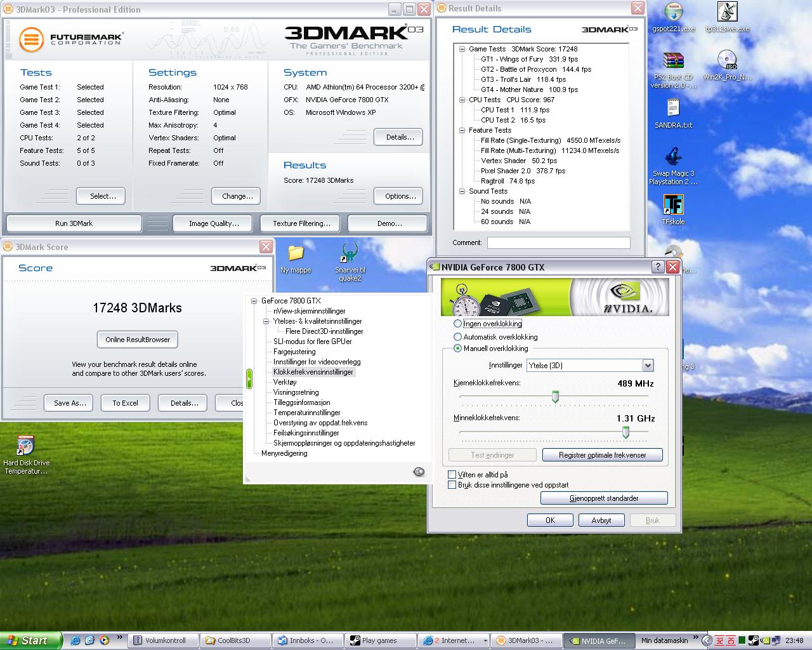Click the small round icon below settings tree
The width and height of the screenshot is (812, 650).
tap(418, 471)
